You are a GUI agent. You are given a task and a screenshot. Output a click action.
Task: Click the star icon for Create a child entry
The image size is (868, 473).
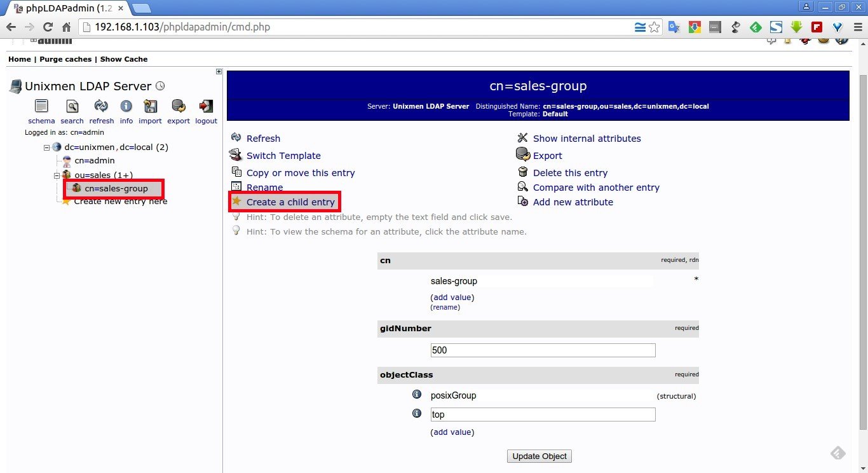click(236, 202)
